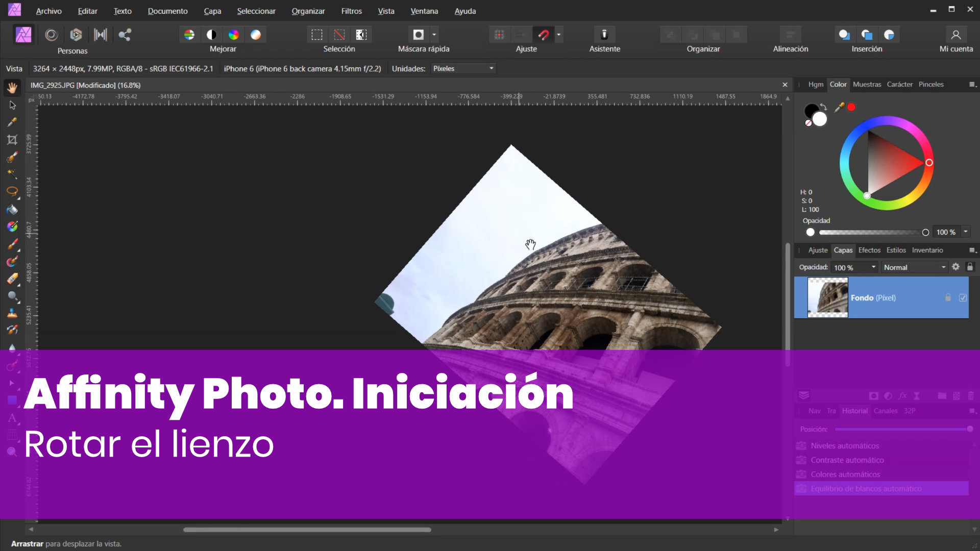Image resolution: width=980 pixels, height=551 pixels.
Task: Select the Erase Brush tool
Action: point(12,279)
